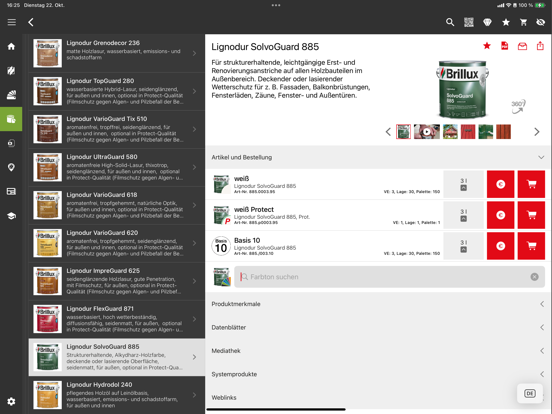
Task: Open the product PDF icon
Action: [504, 46]
